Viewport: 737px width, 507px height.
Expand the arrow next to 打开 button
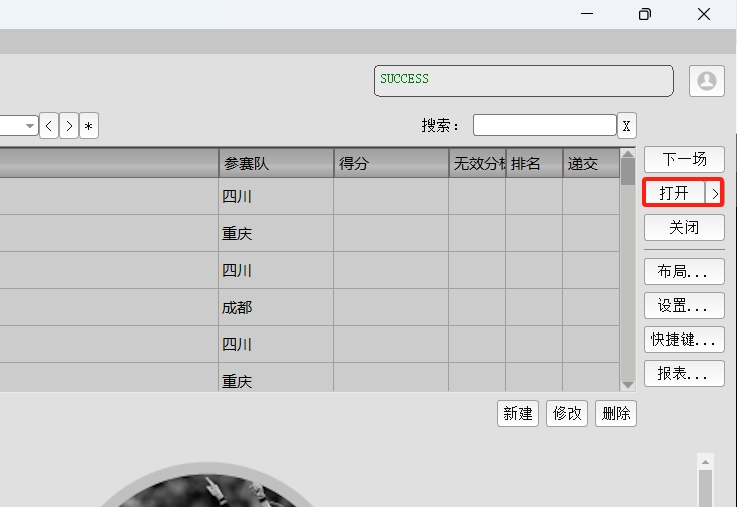click(x=714, y=193)
